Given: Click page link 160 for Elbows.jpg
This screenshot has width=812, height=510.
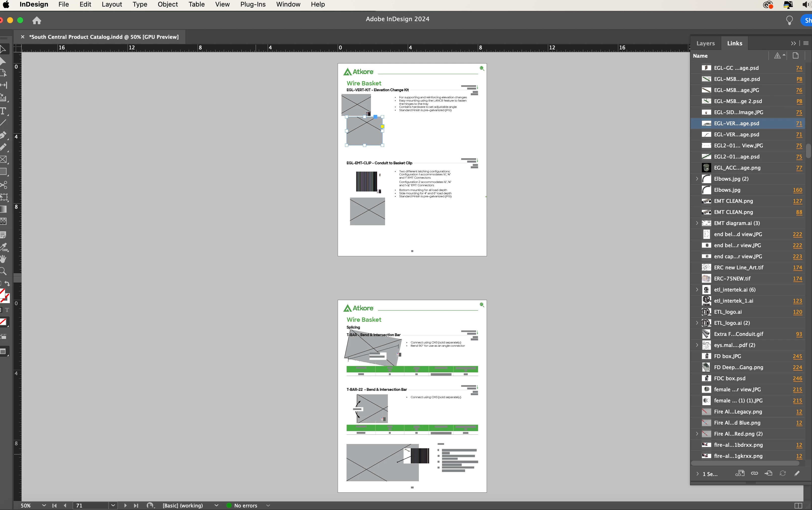Looking at the screenshot, I should [x=797, y=190].
